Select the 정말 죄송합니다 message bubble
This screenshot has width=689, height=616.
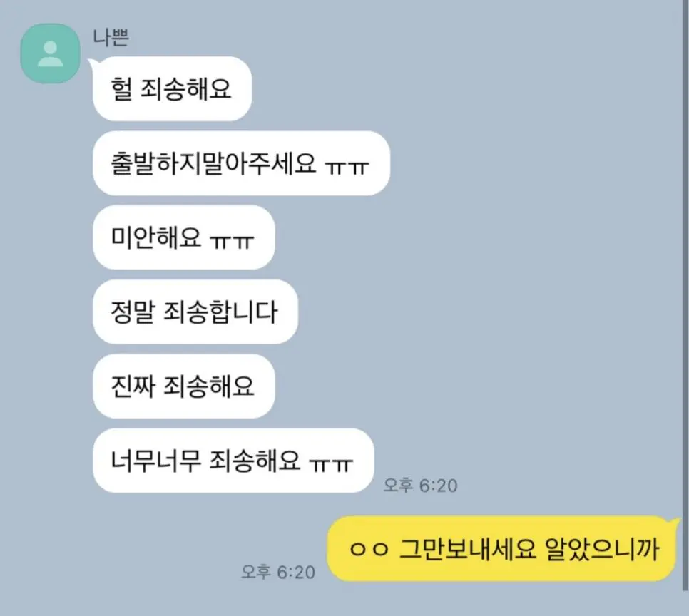point(195,312)
